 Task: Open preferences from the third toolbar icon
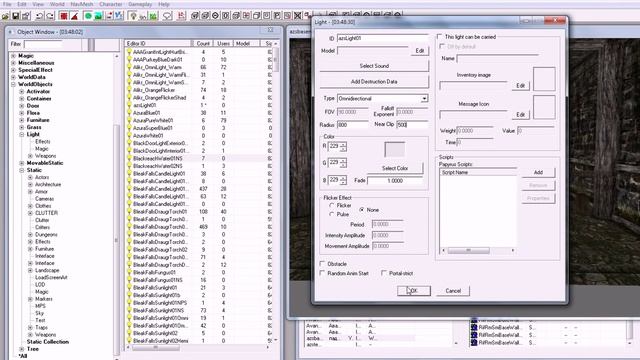(x=26, y=16)
